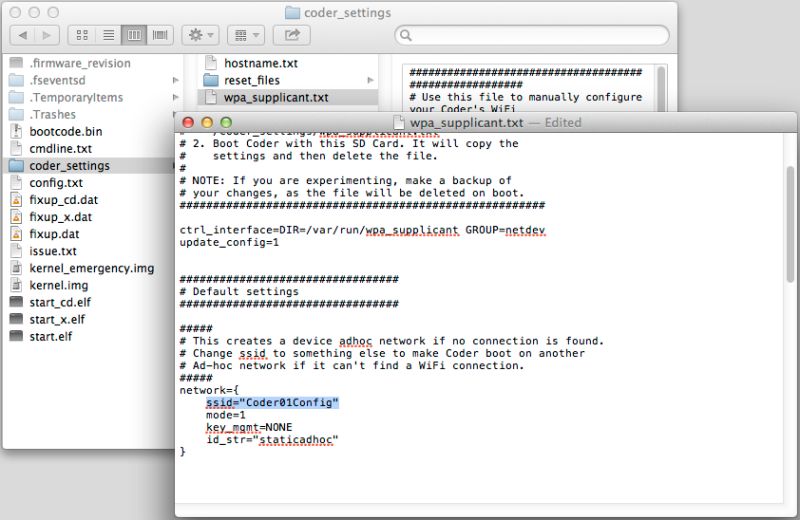The height and width of the screenshot is (520, 800).
Task: Click wpa_supplicant.txt document proxy icon in title
Action: click(401, 123)
